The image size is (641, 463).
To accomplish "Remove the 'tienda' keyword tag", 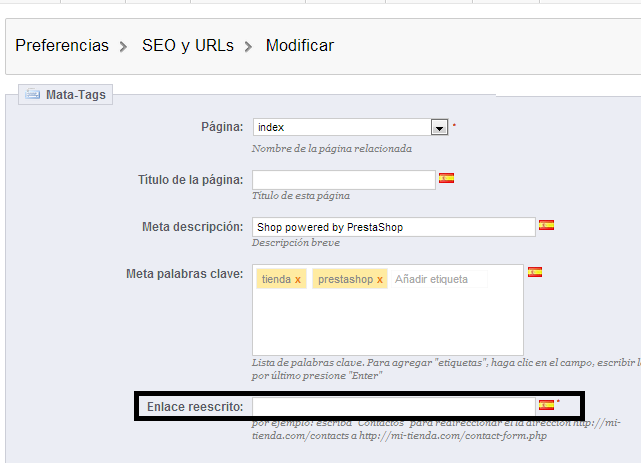I will pos(298,280).
